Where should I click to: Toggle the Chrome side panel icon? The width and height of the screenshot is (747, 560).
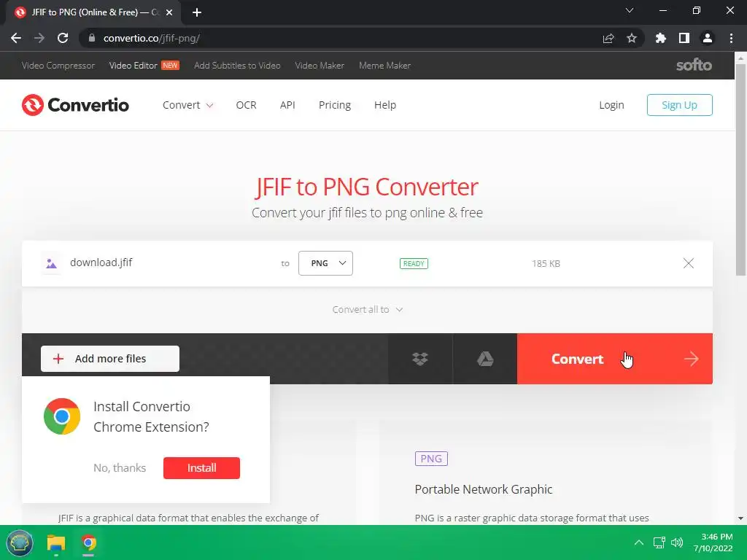[x=684, y=38]
